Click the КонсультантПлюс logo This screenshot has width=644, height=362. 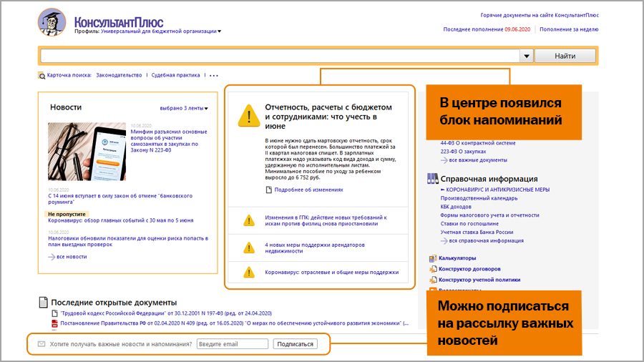click(x=53, y=22)
